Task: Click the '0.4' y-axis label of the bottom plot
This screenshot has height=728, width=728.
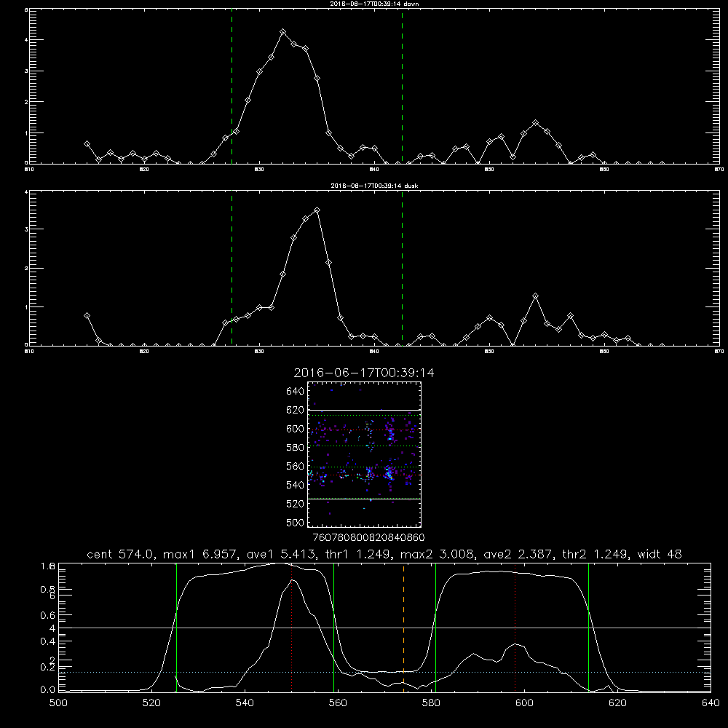Action: point(48,641)
